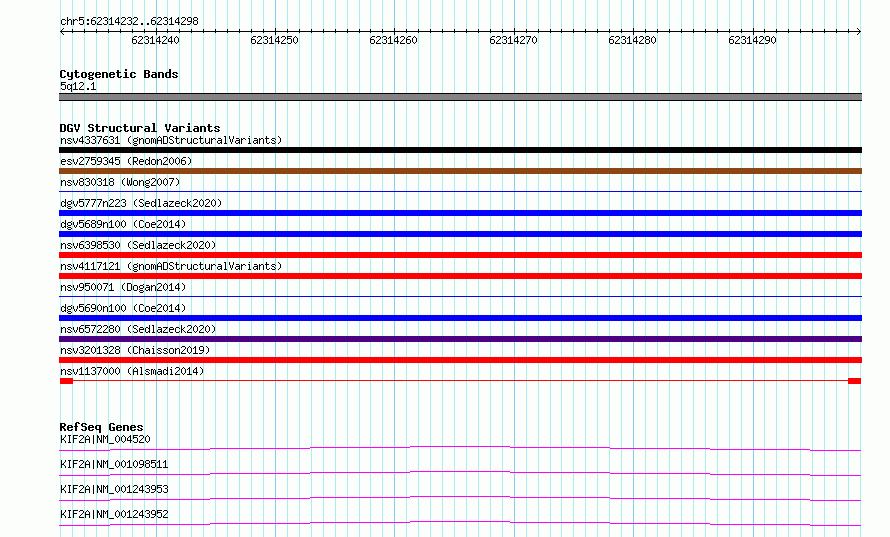890x537 pixels.
Task: Select variant nsv1137000 (Alsmadi2014) label
Action: 132,371
